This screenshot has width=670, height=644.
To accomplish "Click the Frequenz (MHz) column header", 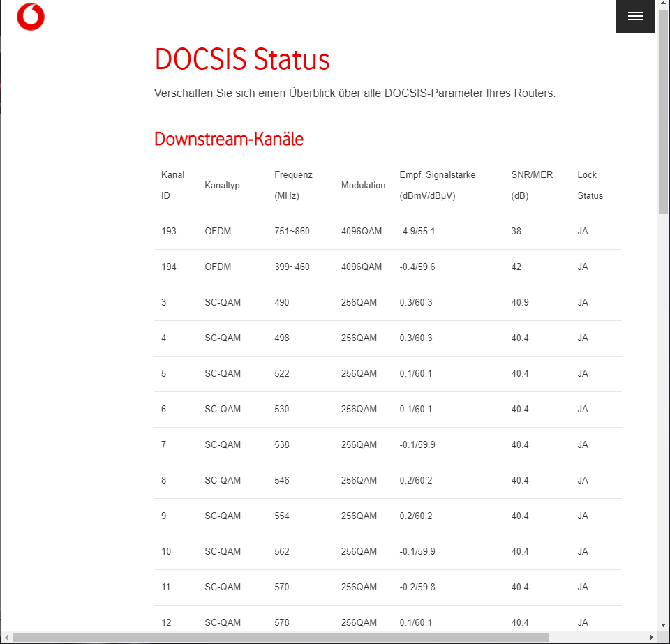I will click(x=293, y=185).
